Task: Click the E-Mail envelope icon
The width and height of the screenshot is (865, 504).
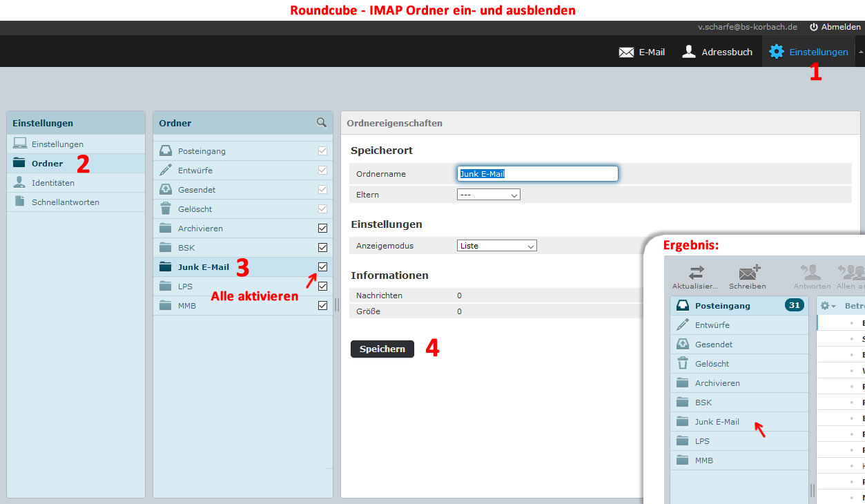Action: [626, 52]
